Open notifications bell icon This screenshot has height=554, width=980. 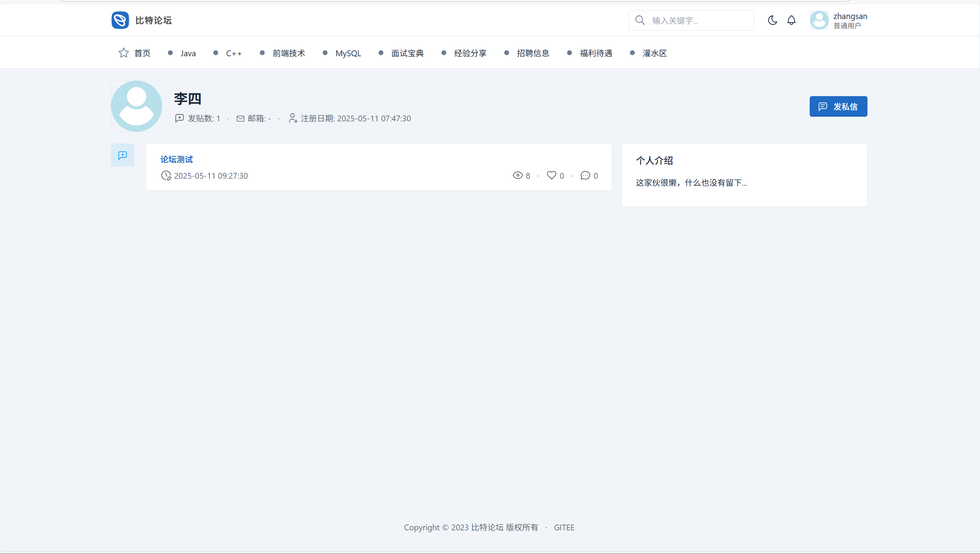(x=791, y=20)
